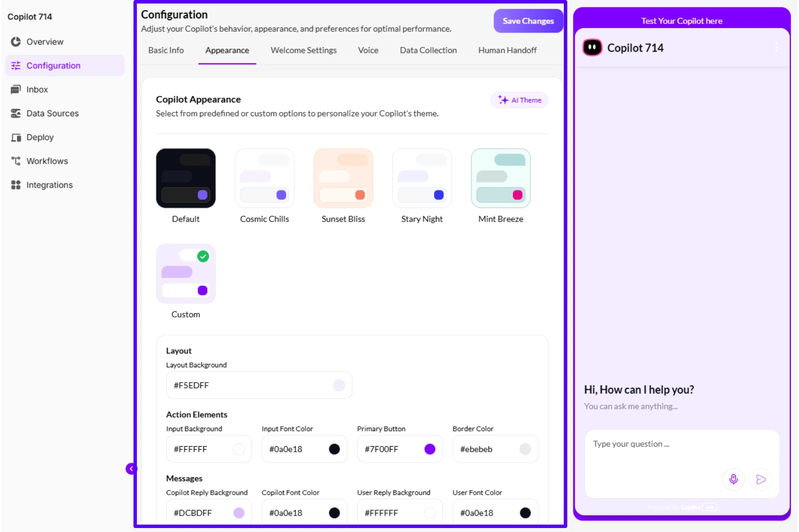Open the Primary Button color picker
The height and width of the screenshot is (532, 799).
[430, 449]
